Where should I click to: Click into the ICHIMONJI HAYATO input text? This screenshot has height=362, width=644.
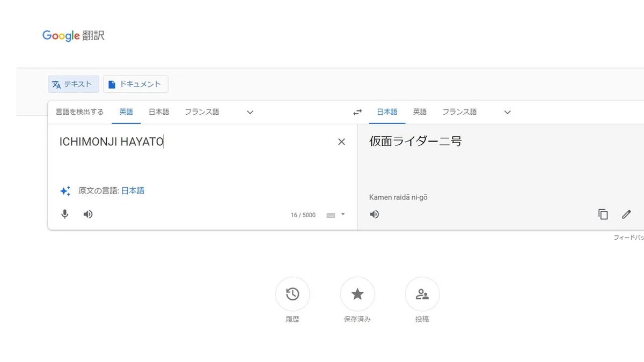[x=112, y=142]
